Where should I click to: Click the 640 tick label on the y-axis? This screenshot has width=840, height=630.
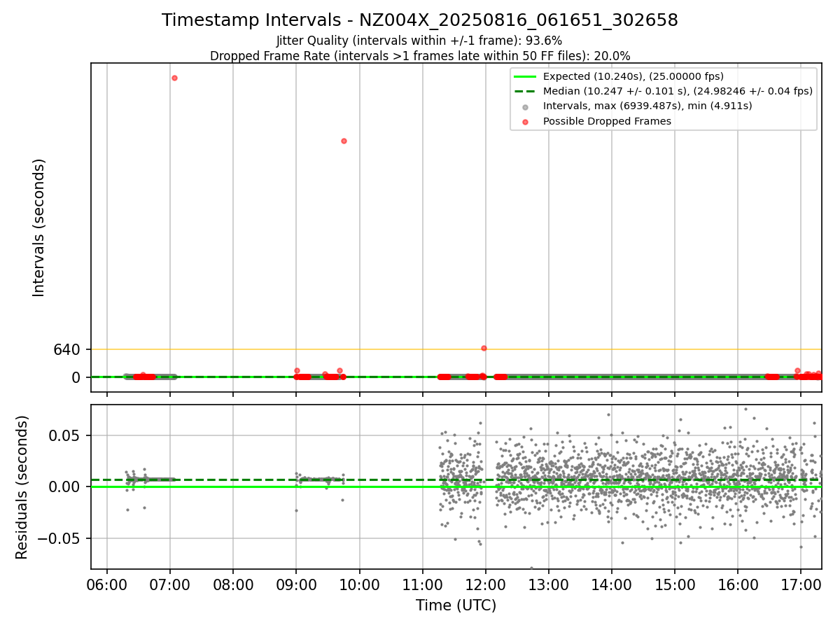(x=66, y=349)
